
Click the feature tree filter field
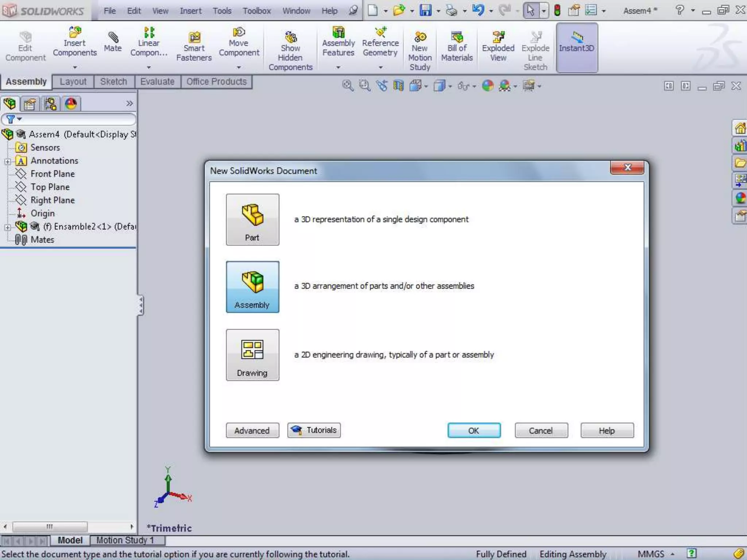[73, 119]
